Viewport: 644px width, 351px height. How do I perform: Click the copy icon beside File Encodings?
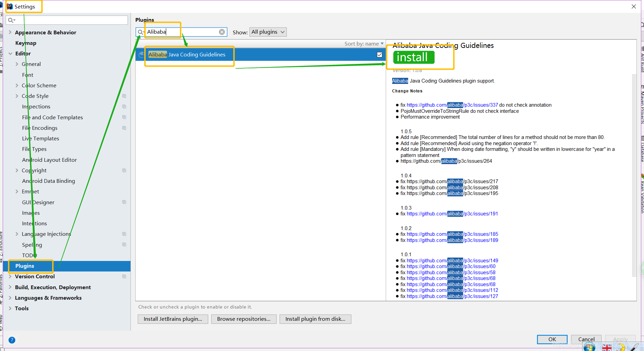124,128
